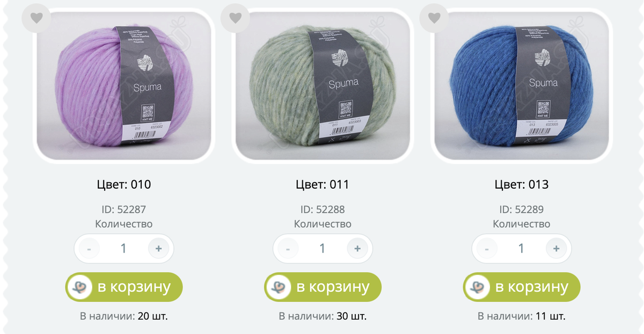Click the quantity field for color 013
This screenshot has height=334, width=644.
(522, 249)
